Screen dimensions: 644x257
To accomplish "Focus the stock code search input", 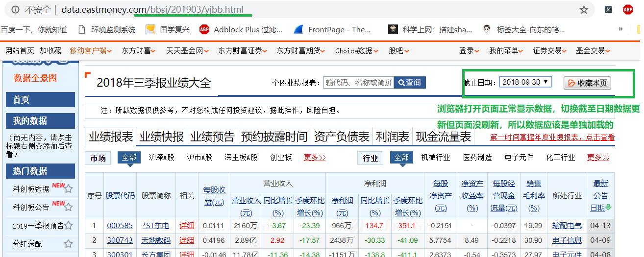I will [x=359, y=83].
